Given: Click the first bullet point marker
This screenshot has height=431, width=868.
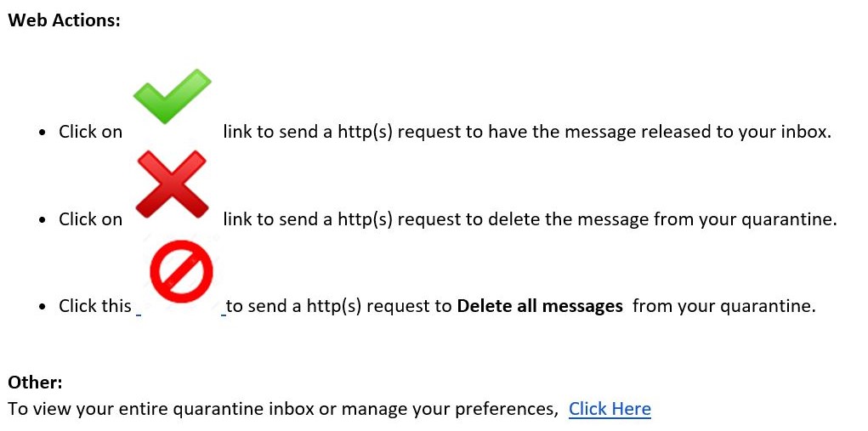Looking at the screenshot, I should point(43,133).
